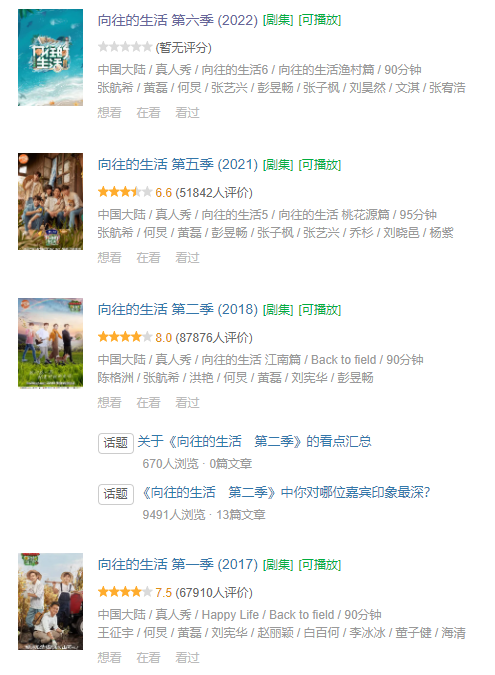The image size is (495, 675).
Task: Mark Season 6 as 看过
Action: (187, 113)
